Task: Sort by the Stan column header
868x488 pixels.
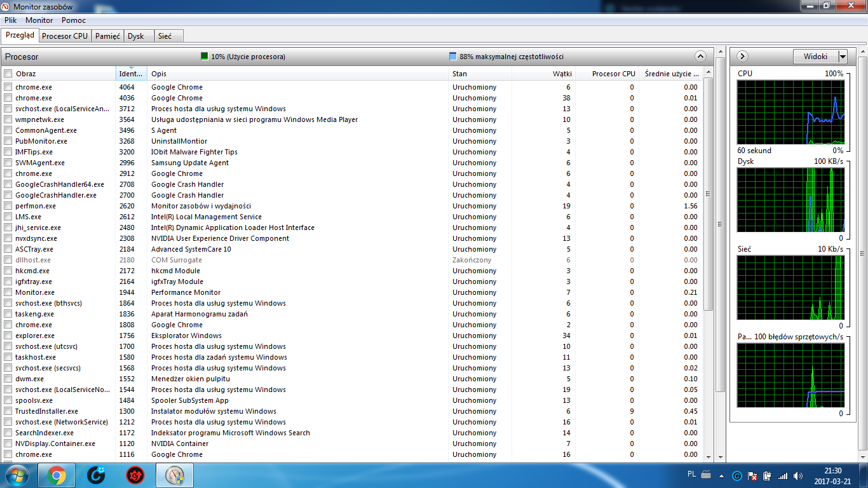Action: (480, 74)
